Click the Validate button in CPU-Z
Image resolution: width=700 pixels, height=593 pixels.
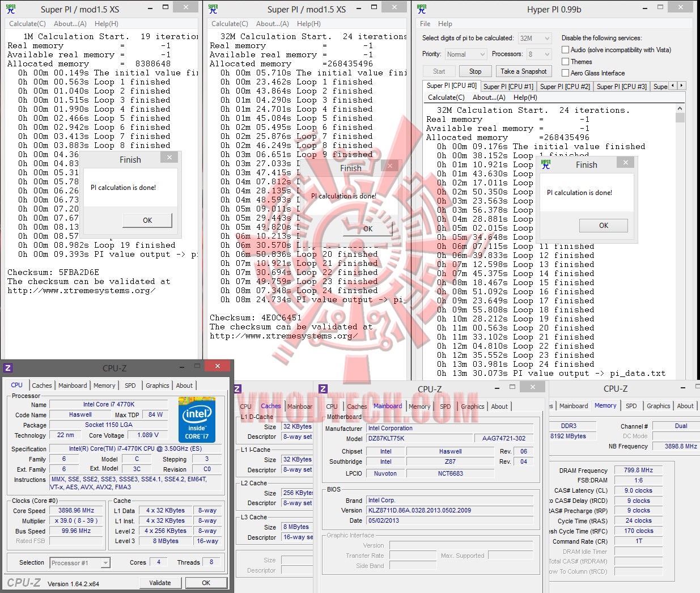coord(160,583)
